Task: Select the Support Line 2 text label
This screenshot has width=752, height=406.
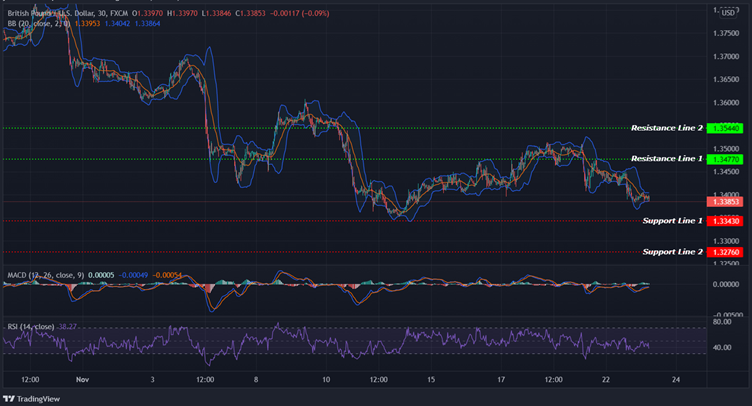Action: 672,252
